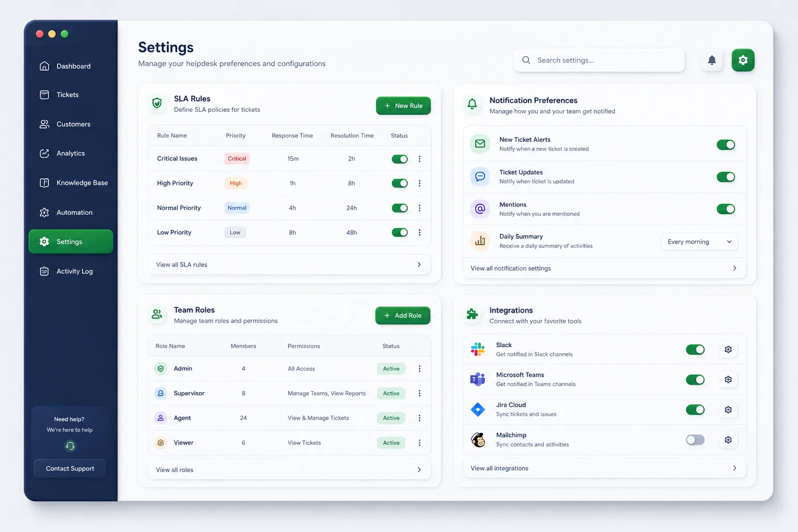Click the Integrations puzzle piece icon
798x532 pixels.
pyautogui.click(x=472, y=314)
